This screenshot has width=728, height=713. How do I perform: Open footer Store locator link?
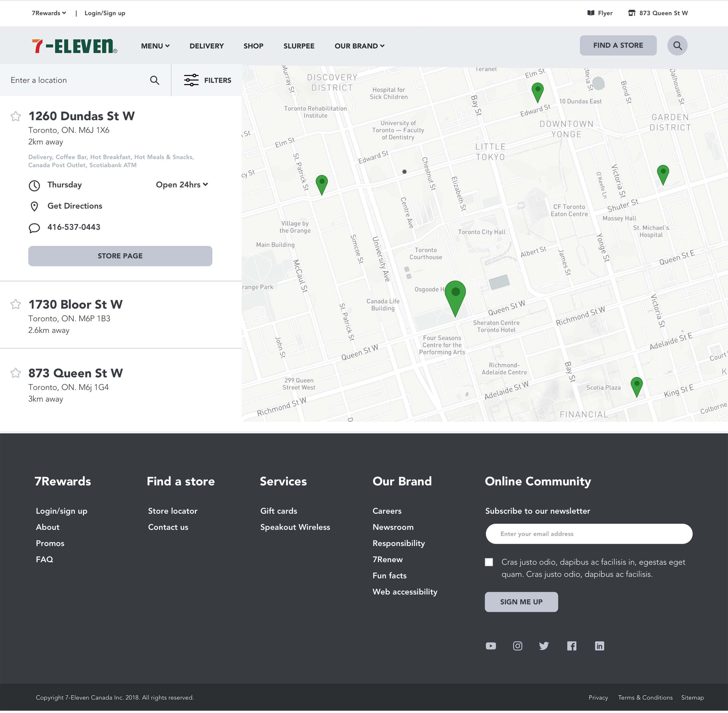(173, 511)
